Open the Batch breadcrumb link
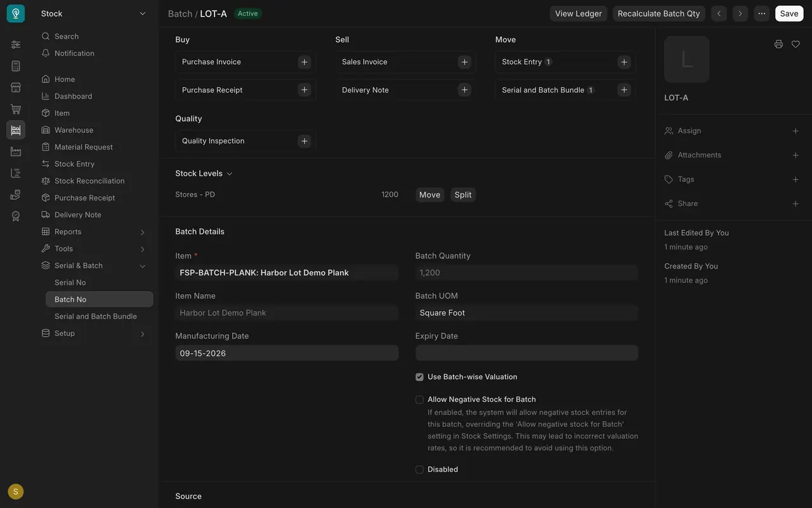The height and width of the screenshot is (508, 812). click(180, 13)
